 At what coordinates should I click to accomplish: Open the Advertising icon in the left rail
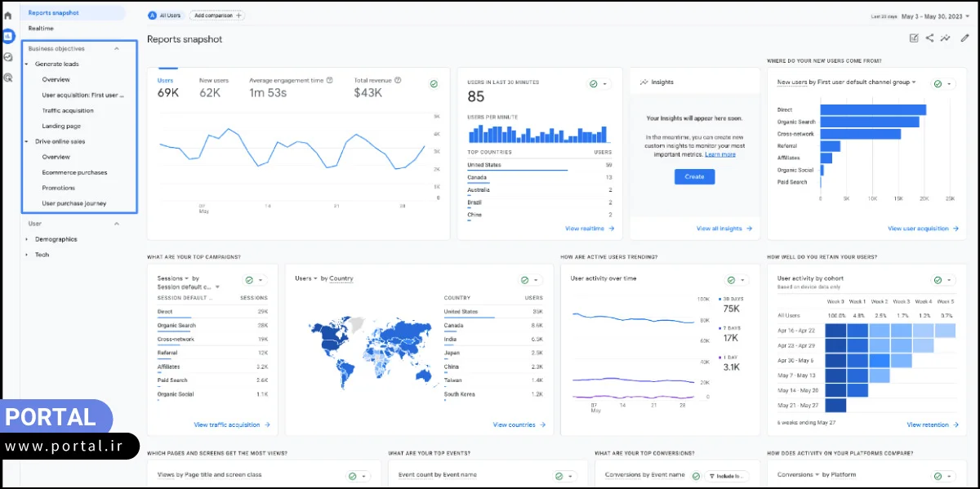coord(8,76)
